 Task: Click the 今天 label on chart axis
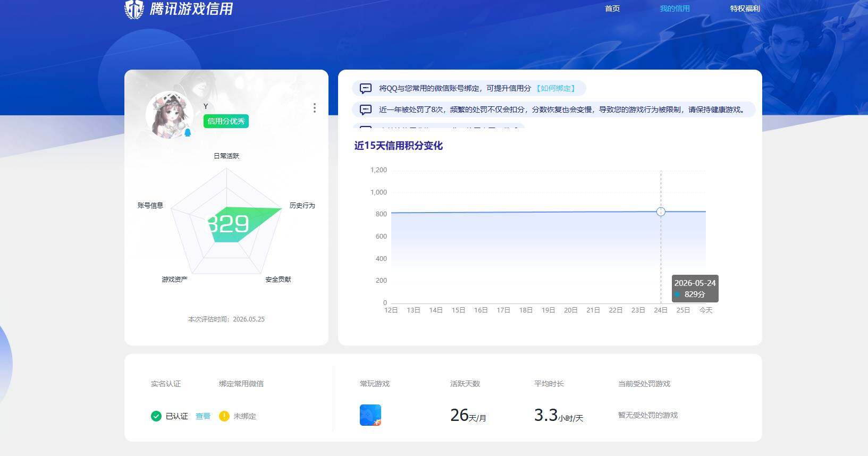coord(706,310)
